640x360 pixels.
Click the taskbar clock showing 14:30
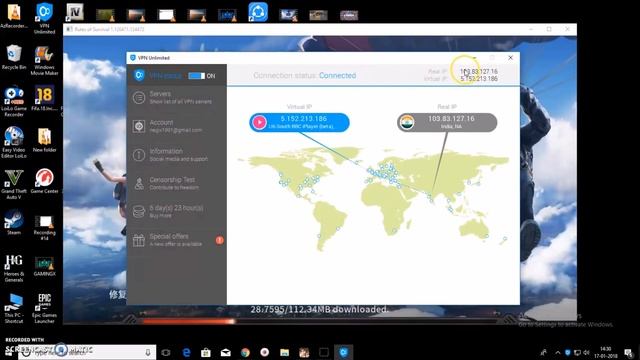[606, 352]
